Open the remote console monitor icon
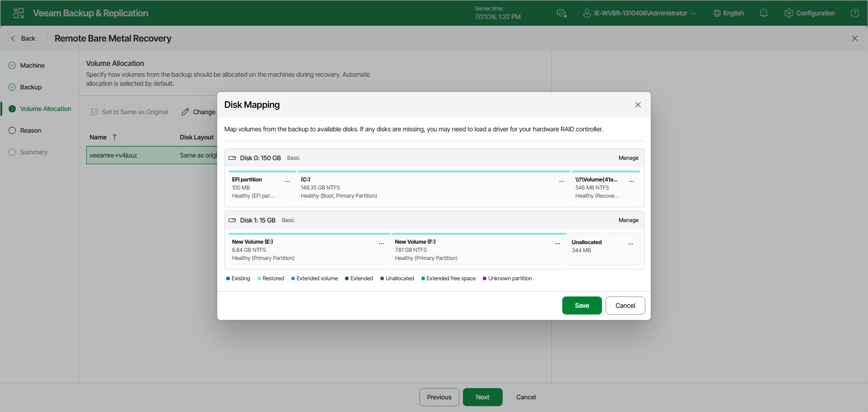The height and width of the screenshot is (412, 868). click(x=562, y=13)
